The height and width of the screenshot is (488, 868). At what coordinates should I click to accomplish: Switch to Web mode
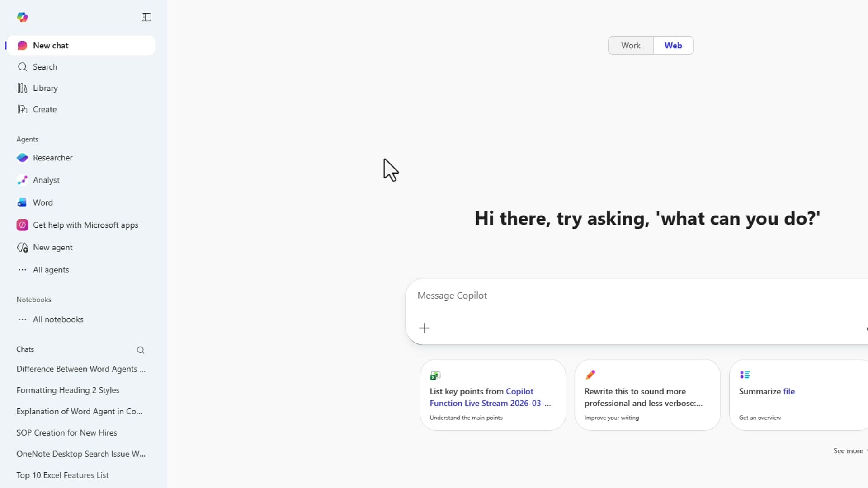[673, 46]
